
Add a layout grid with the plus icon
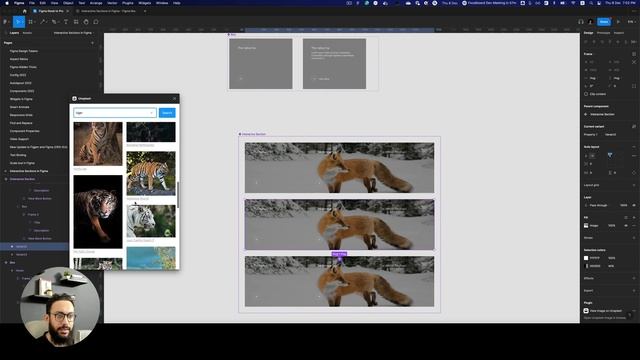[x=634, y=185]
